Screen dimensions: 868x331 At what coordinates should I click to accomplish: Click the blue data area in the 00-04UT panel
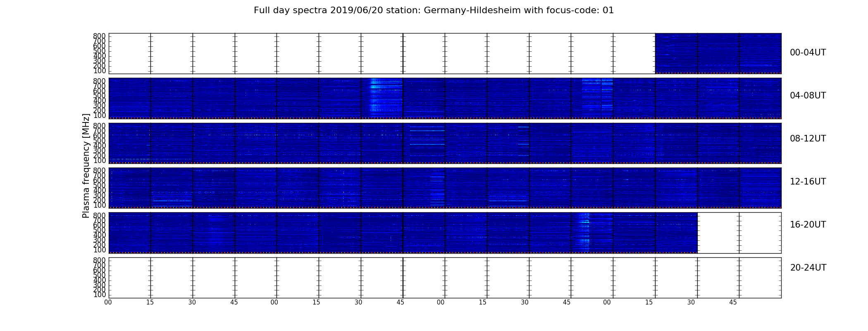click(x=718, y=53)
